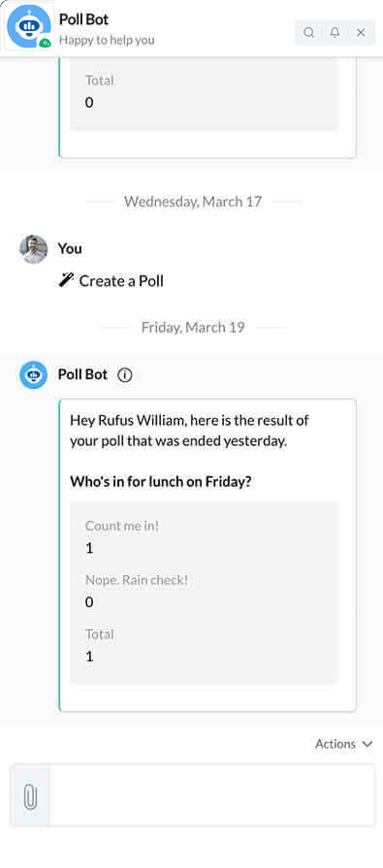Screen dimensions: 383x868
Task: Click the Happy to help you status text
Action: (107, 40)
